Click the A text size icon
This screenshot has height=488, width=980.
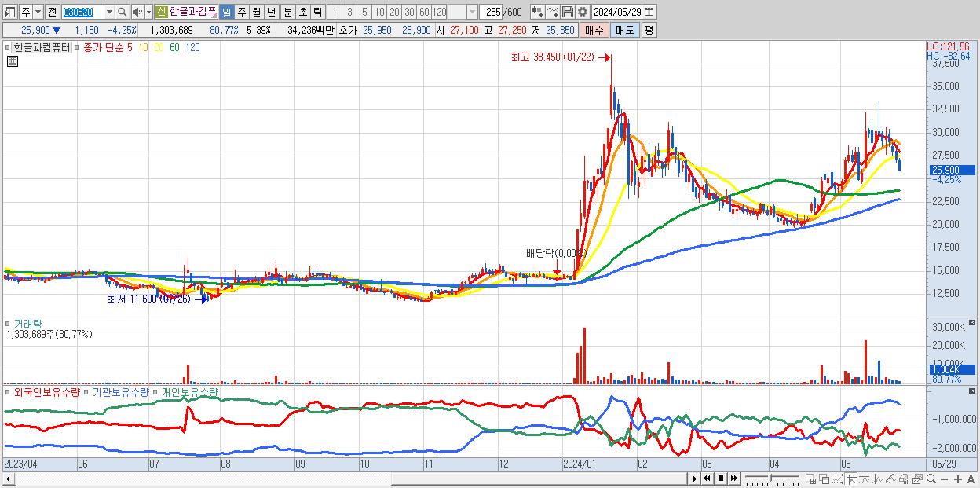[971, 479]
